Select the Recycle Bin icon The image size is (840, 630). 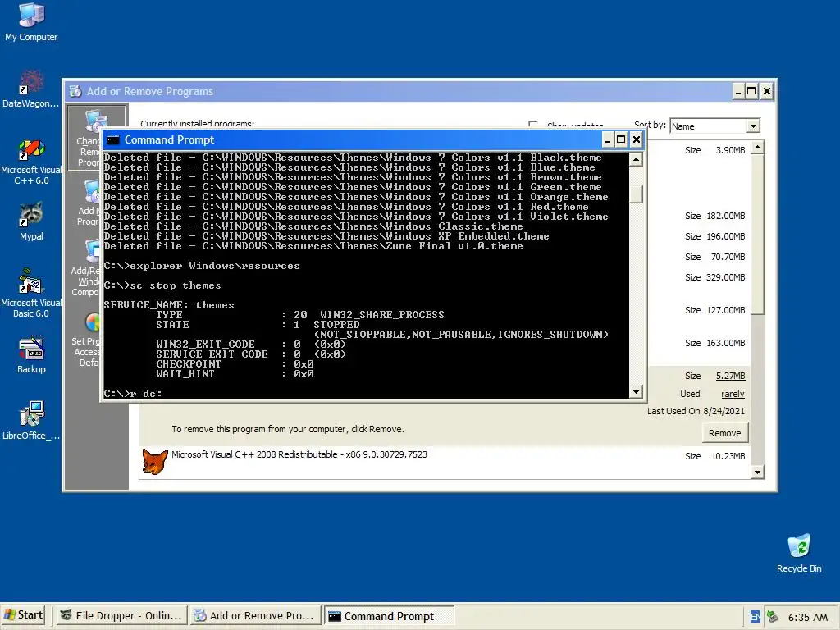(799, 554)
